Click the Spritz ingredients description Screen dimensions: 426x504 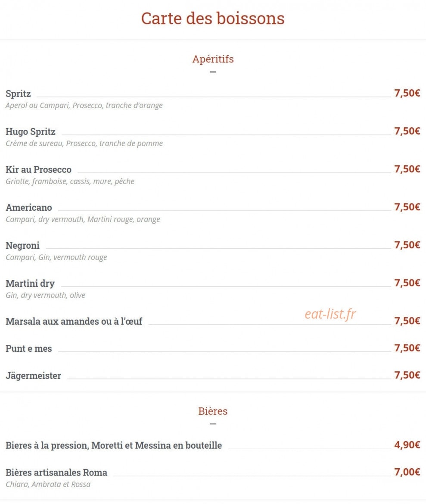coord(84,106)
